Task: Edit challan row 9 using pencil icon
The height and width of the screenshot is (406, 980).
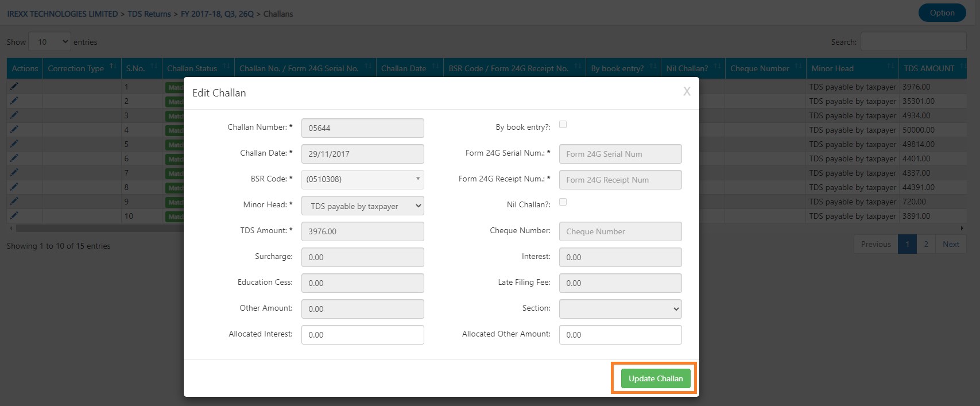Action: [x=14, y=202]
